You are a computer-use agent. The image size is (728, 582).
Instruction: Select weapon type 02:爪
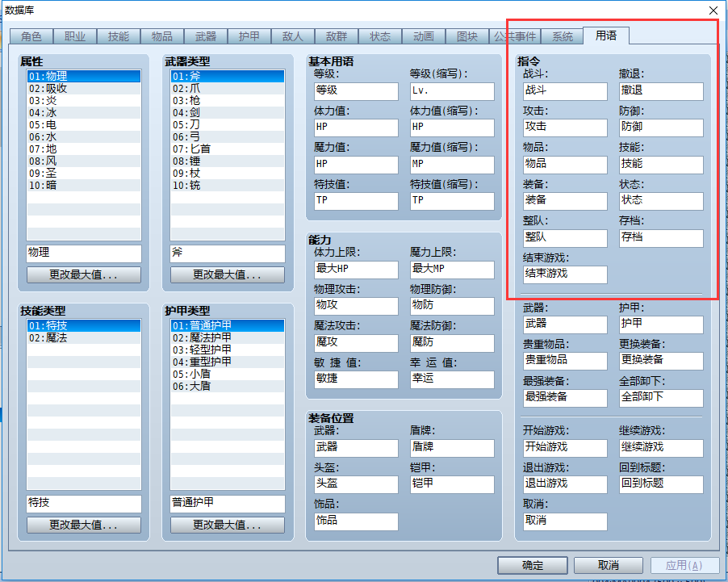pos(228,88)
